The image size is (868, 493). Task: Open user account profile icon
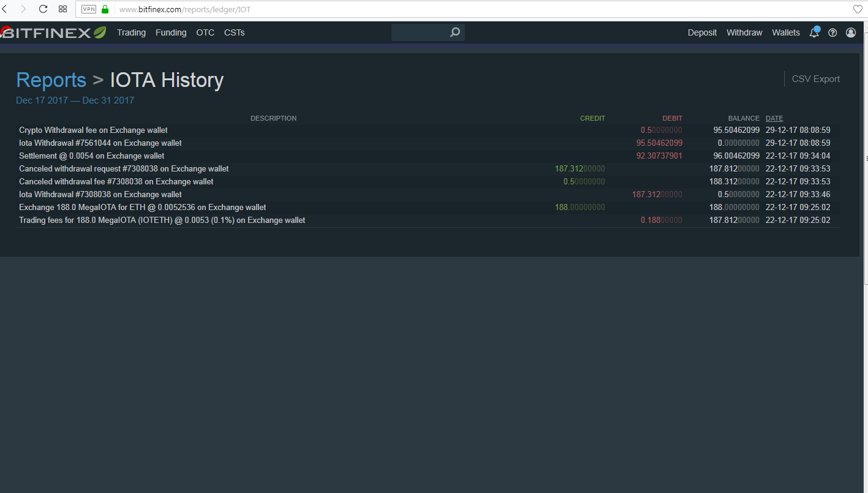pyautogui.click(x=851, y=33)
